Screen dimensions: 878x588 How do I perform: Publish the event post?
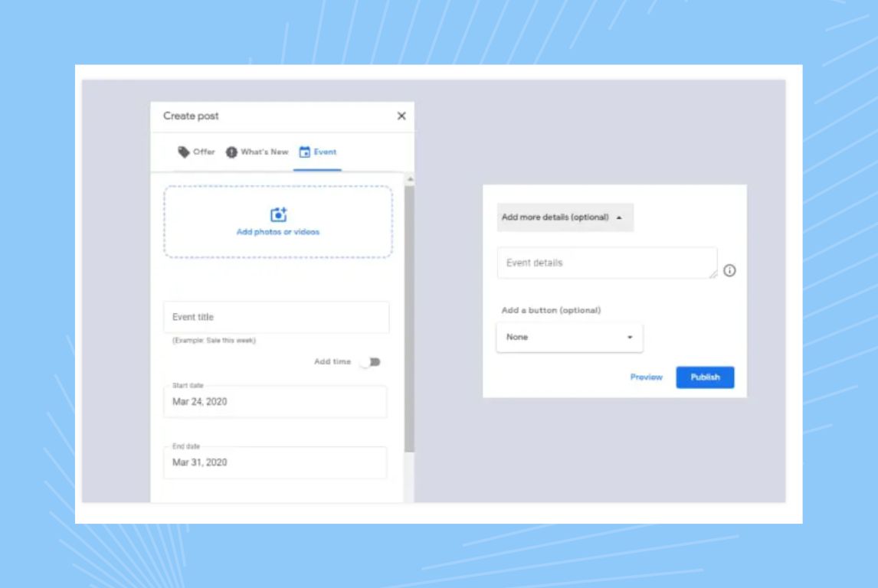704,377
